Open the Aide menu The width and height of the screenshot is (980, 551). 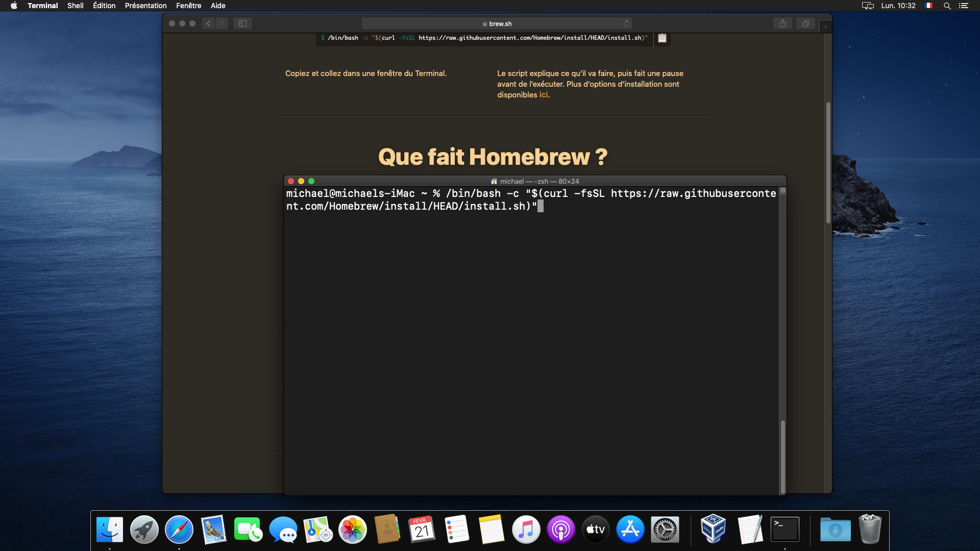(218, 6)
